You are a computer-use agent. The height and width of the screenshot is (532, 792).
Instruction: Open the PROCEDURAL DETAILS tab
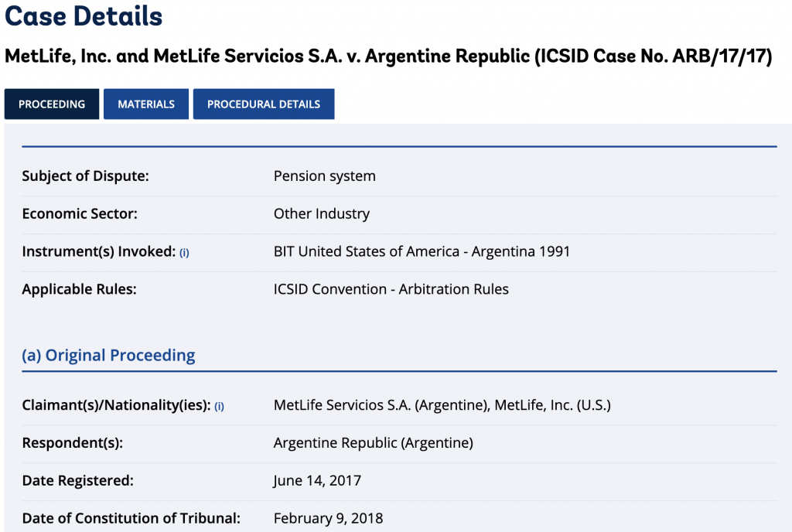click(264, 104)
